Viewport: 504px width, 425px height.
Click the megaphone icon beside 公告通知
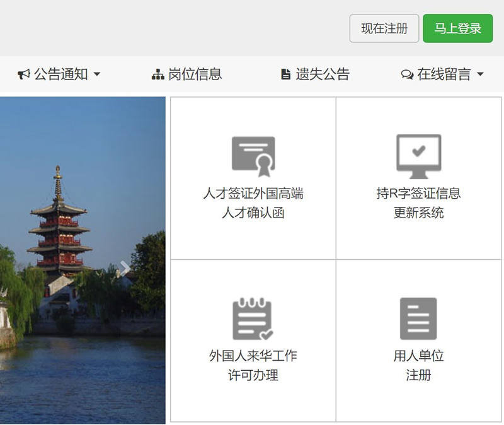coord(24,74)
